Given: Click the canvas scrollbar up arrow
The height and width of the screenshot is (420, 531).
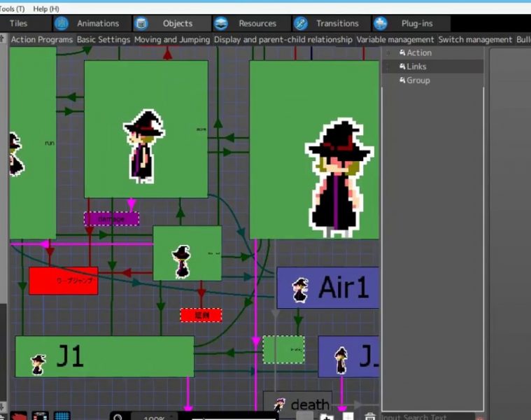Looking at the screenshot, I should (2, 38).
